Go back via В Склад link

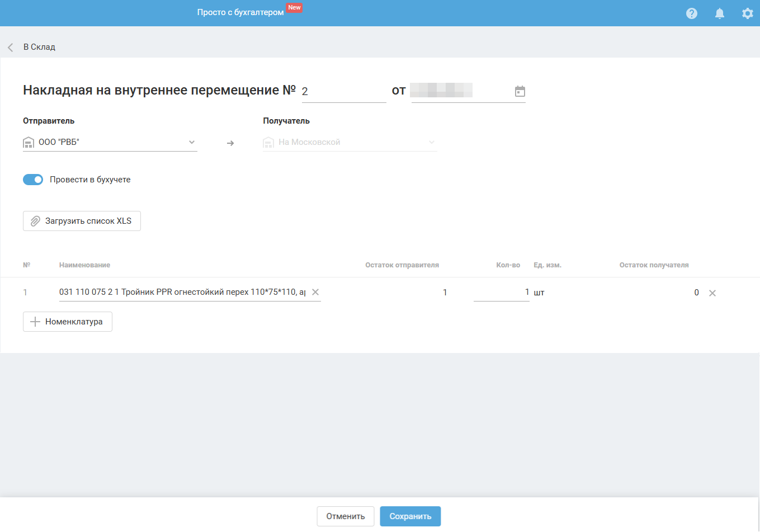39,47
